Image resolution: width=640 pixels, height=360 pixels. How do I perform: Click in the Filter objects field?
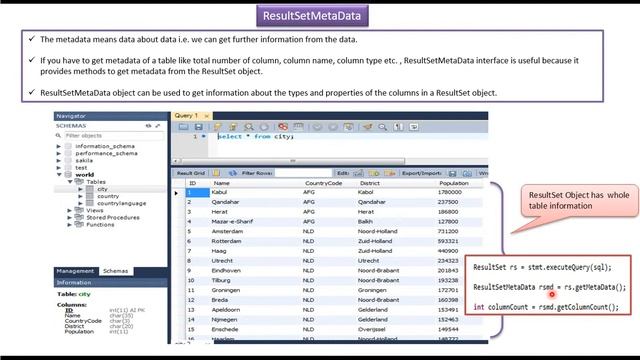tap(114, 136)
